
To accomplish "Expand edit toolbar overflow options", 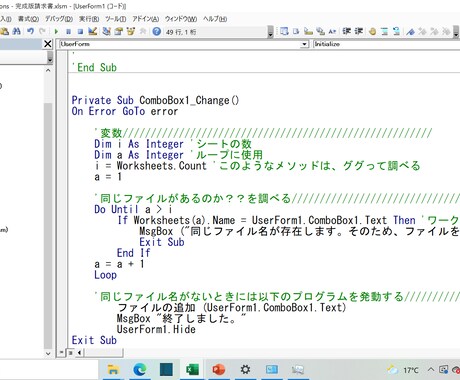I will 456,32.
